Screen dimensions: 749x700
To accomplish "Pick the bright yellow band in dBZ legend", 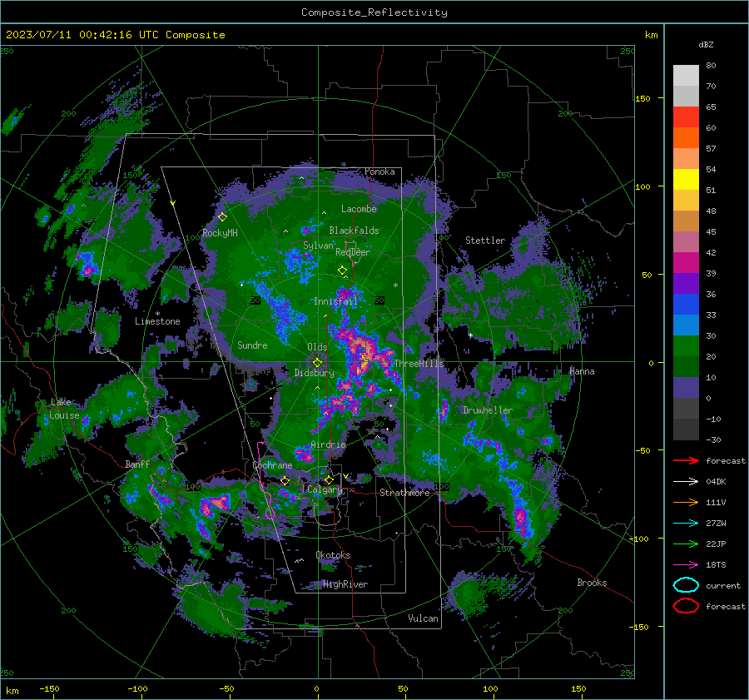I will (x=686, y=180).
